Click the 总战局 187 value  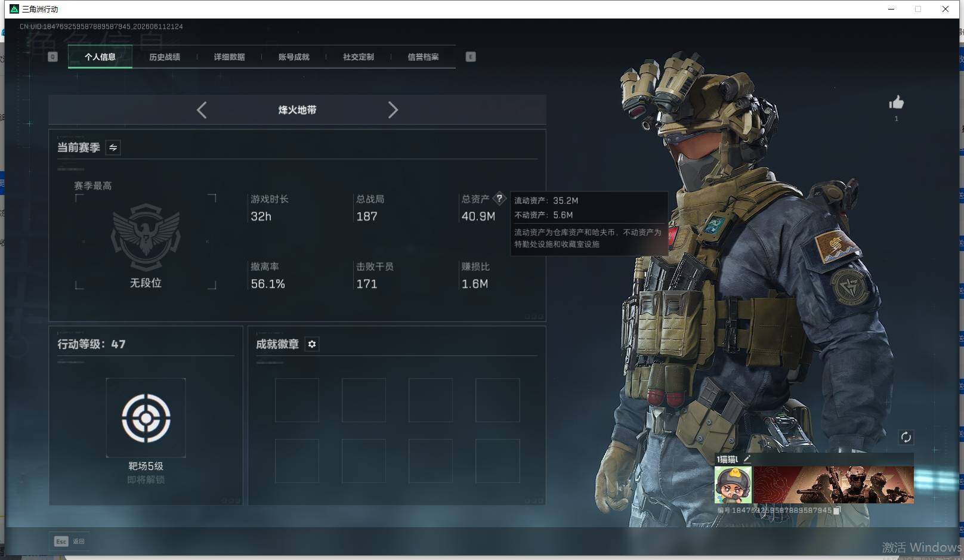tap(366, 216)
